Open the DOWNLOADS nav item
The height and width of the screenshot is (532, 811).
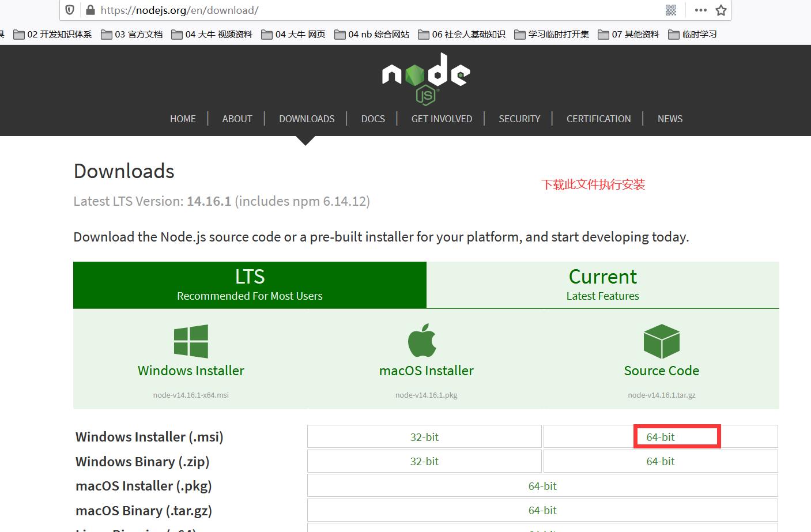[307, 119]
